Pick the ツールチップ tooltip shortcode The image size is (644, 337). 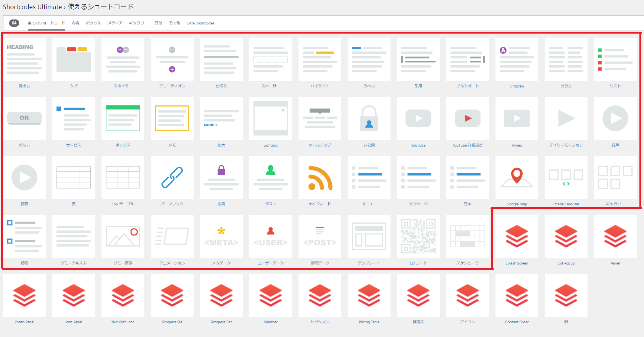[320, 118]
